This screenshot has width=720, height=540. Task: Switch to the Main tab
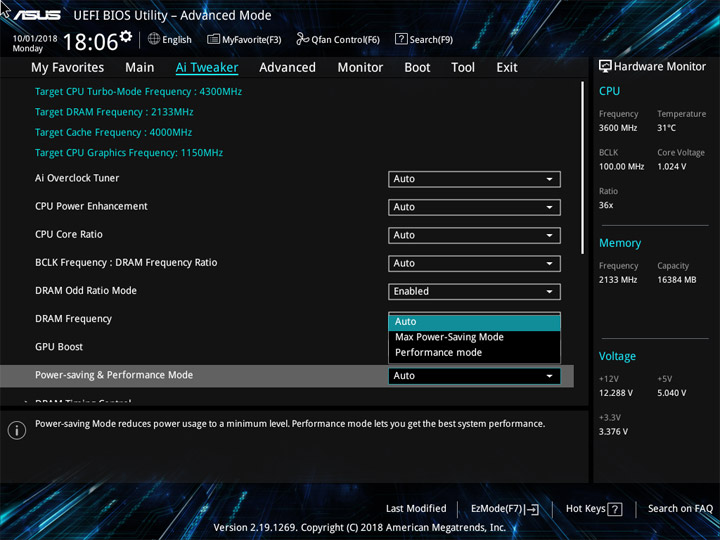coord(140,68)
